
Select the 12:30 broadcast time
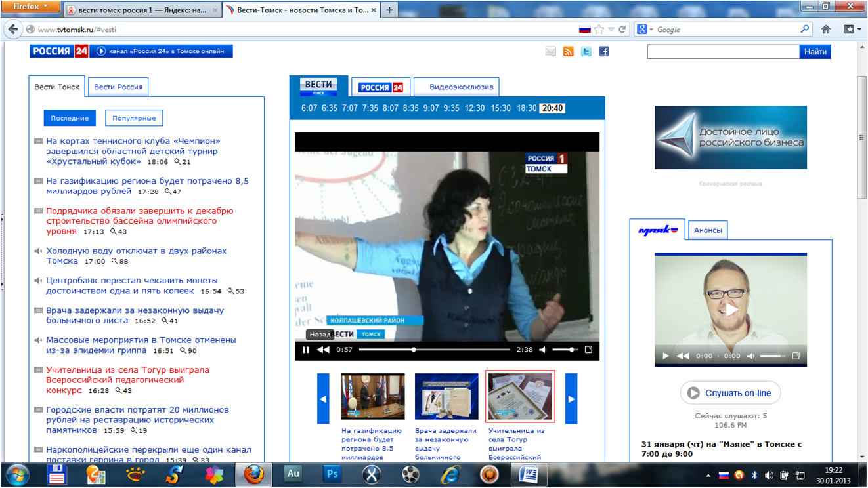(x=475, y=108)
